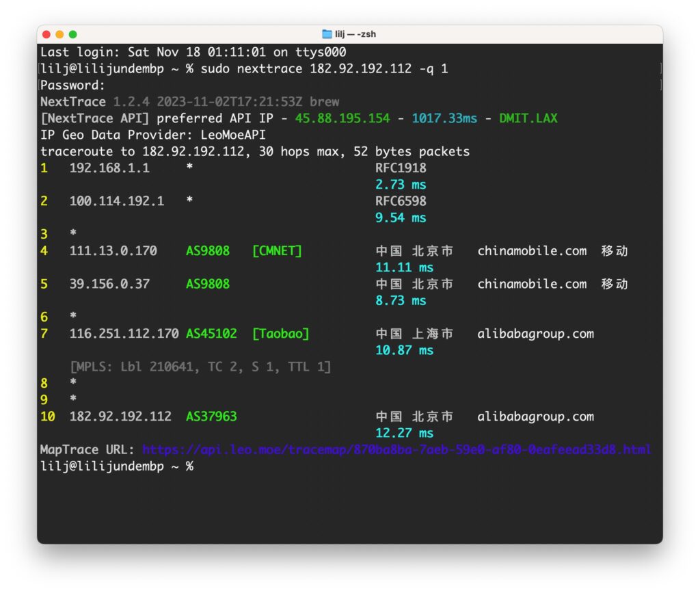700x593 pixels.
Task: Click hop number 8 in yellow
Action: [x=44, y=382]
